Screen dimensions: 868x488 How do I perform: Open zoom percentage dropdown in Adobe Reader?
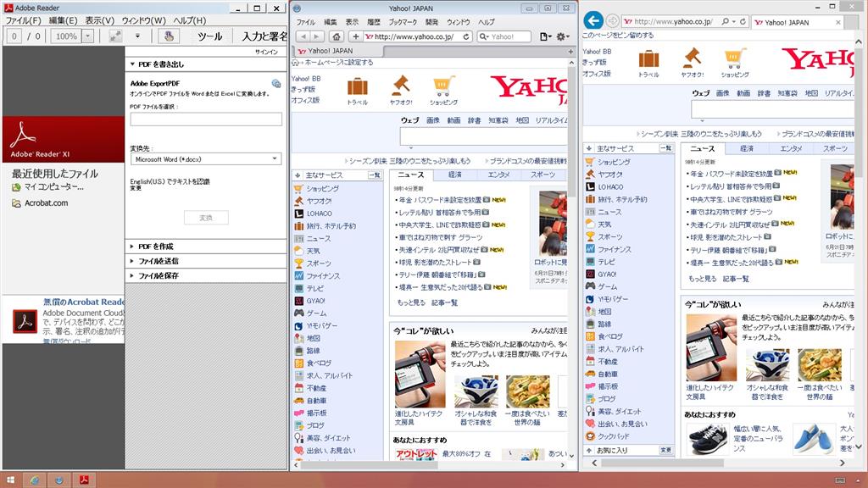88,36
